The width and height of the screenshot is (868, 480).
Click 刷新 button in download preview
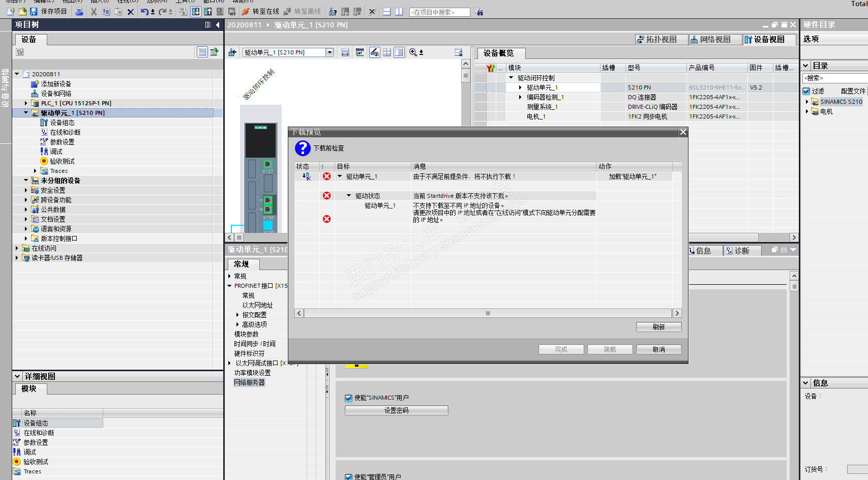coord(659,327)
